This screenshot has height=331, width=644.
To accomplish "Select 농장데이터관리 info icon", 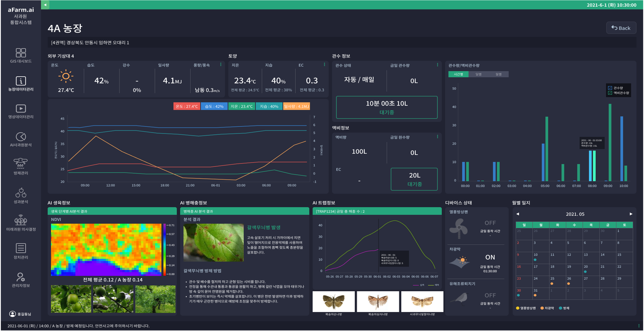I will click(21, 81).
